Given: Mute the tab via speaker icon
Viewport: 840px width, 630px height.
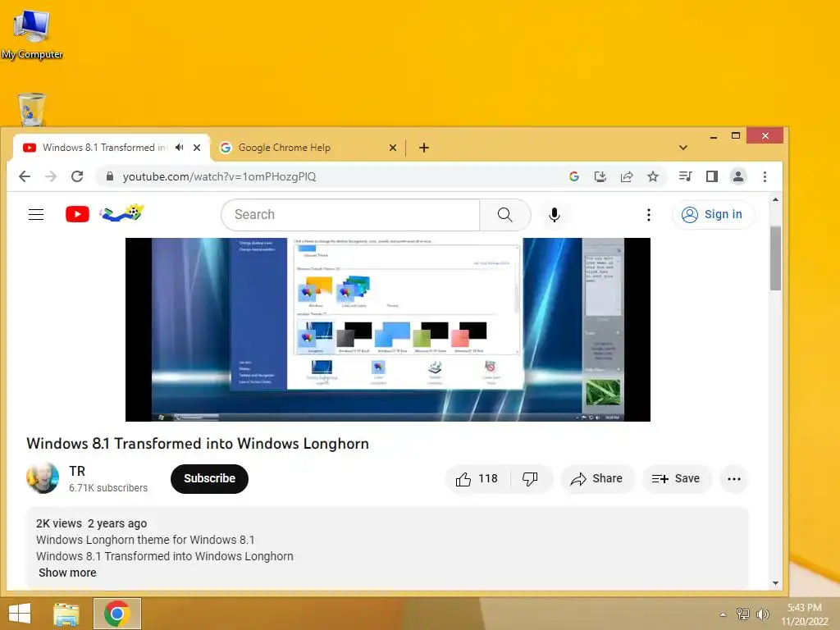Looking at the screenshot, I should [180, 148].
